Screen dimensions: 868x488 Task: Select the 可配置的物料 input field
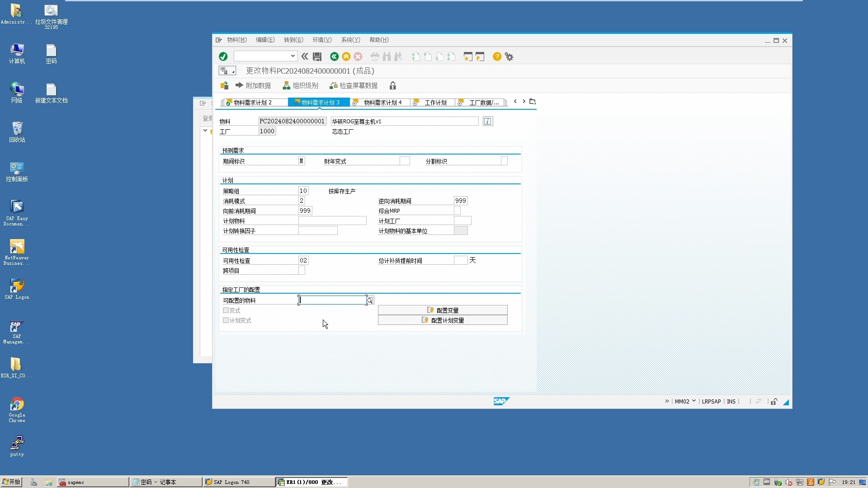coord(332,300)
